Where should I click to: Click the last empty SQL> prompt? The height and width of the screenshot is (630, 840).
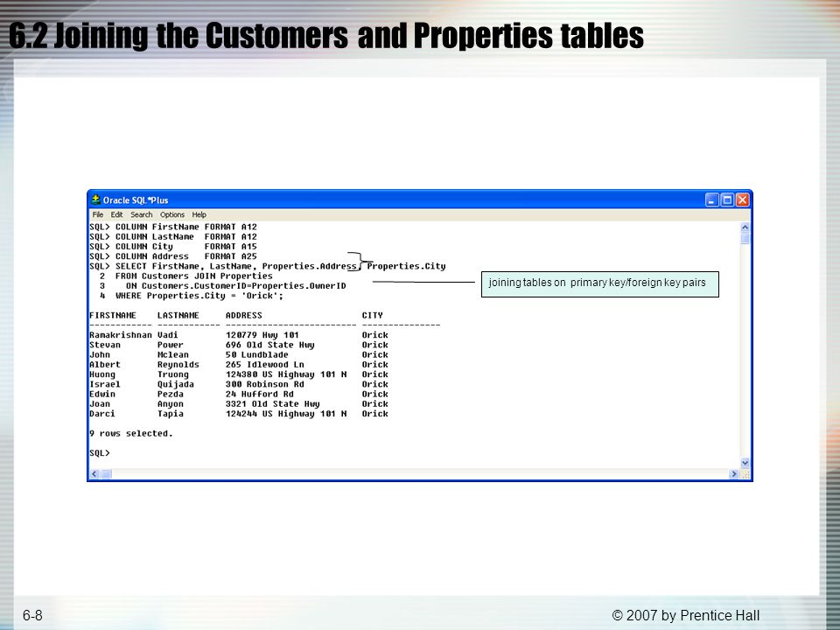pyautogui.click(x=100, y=453)
